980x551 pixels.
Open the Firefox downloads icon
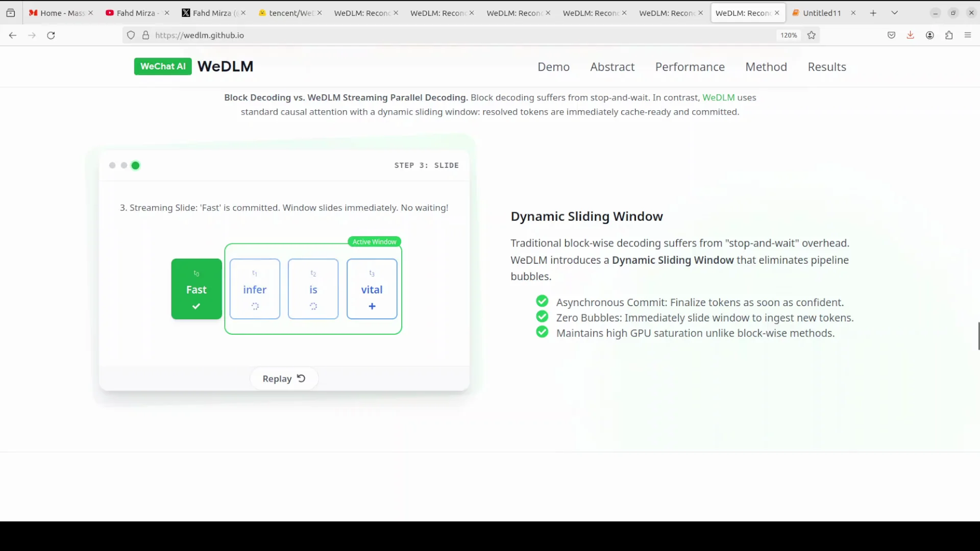tap(910, 35)
